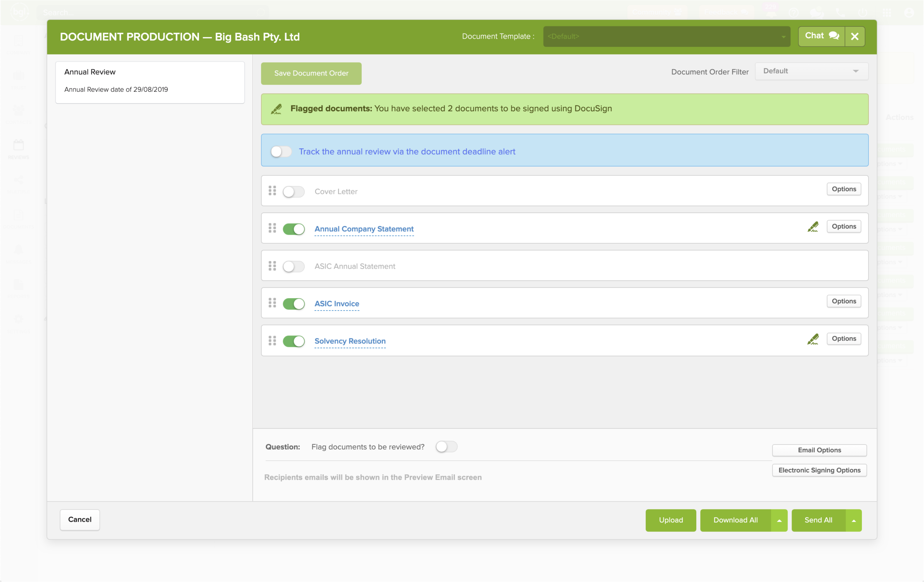Screen dimensions: 924x582
Task: Click drag handle of Solvency Resolution row
Action: 272,340
